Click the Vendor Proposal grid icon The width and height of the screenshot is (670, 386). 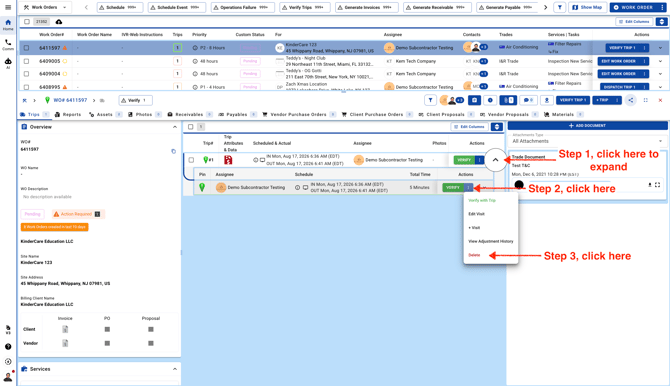[x=151, y=343]
